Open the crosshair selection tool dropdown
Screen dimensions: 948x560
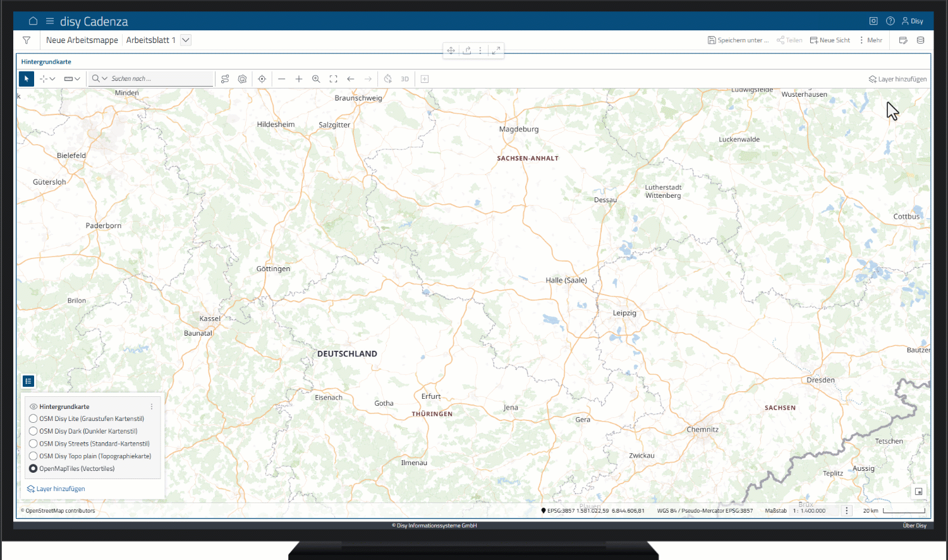pyautogui.click(x=47, y=79)
